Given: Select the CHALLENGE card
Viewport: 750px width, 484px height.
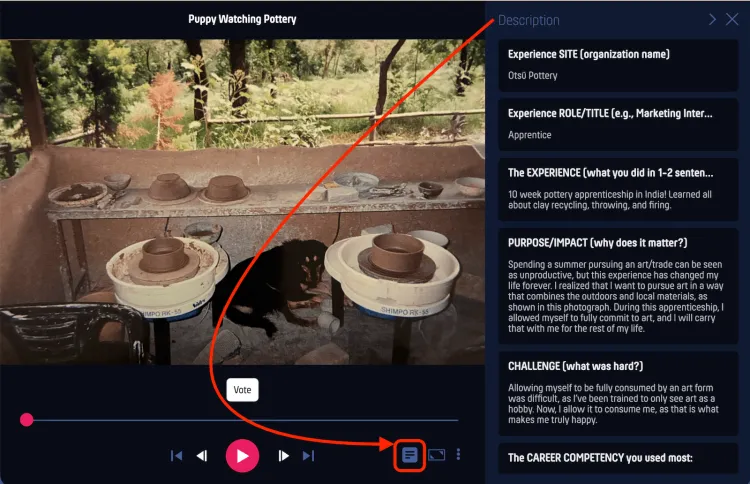Looking at the screenshot, I should pyautogui.click(x=618, y=394).
